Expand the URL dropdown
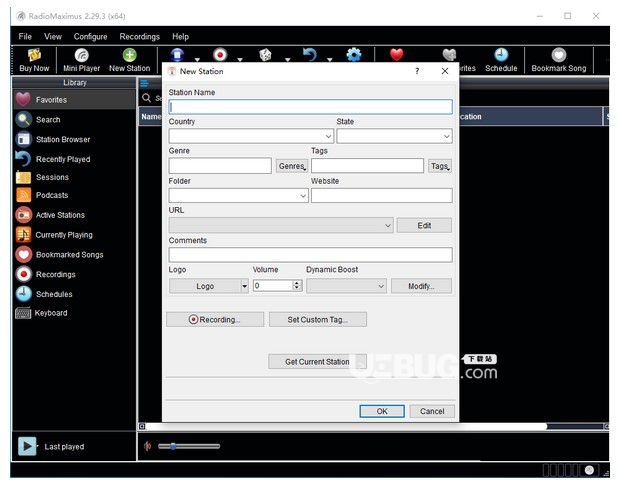The width and height of the screenshot is (618, 482). point(387,225)
